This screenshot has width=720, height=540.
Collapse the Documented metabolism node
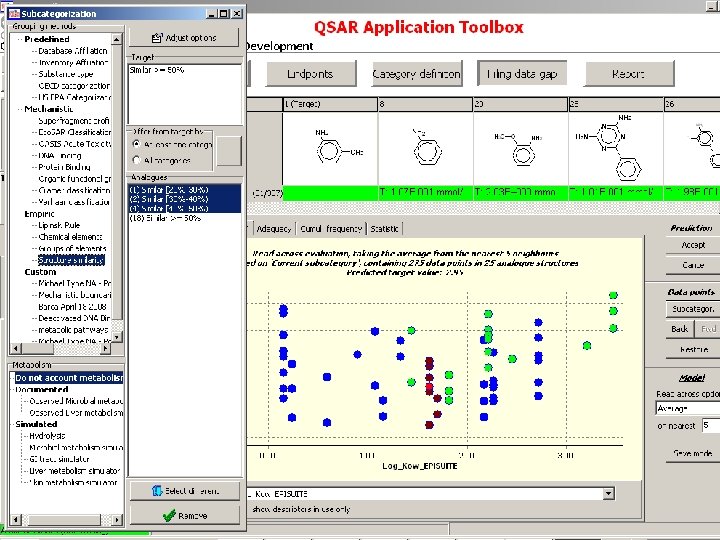point(12,389)
